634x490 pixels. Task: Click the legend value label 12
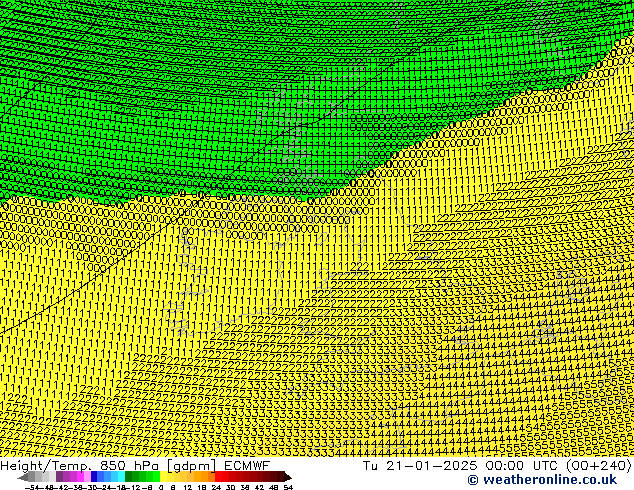coord(188,487)
